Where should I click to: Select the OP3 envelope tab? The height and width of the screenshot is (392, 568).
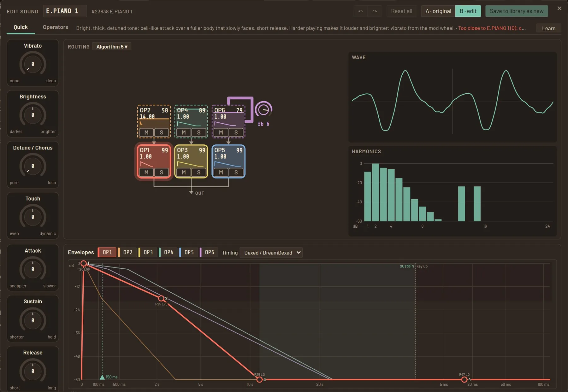pos(148,252)
